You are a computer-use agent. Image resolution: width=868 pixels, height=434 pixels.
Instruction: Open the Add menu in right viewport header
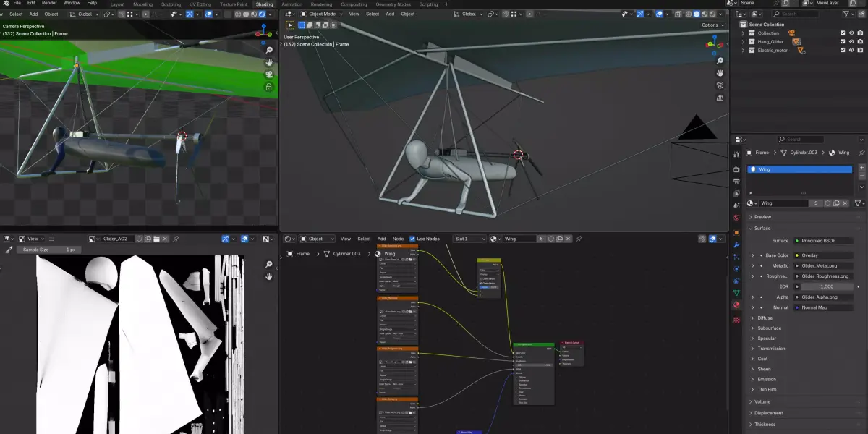pyautogui.click(x=390, y=14)
